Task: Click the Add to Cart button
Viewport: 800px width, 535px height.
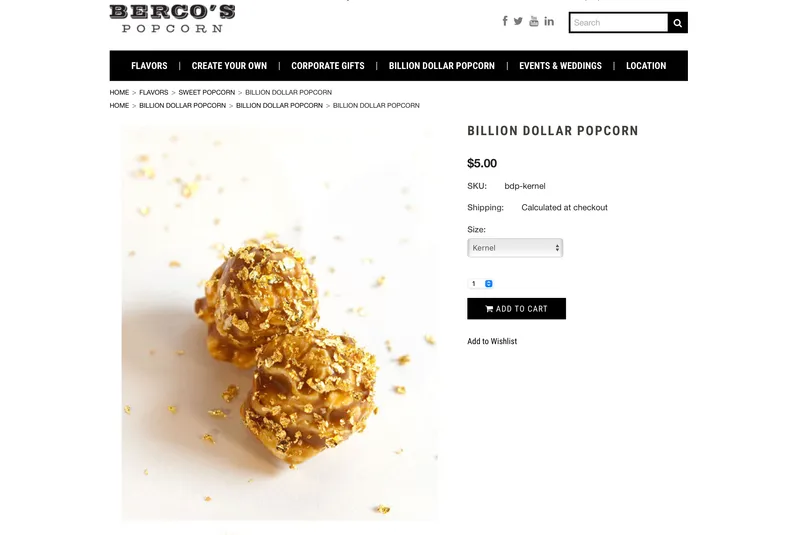Action: [x=516, y=309]
